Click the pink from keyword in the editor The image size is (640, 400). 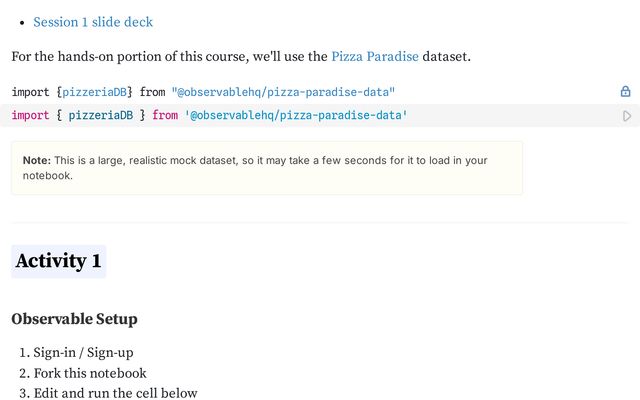(165, 116)
